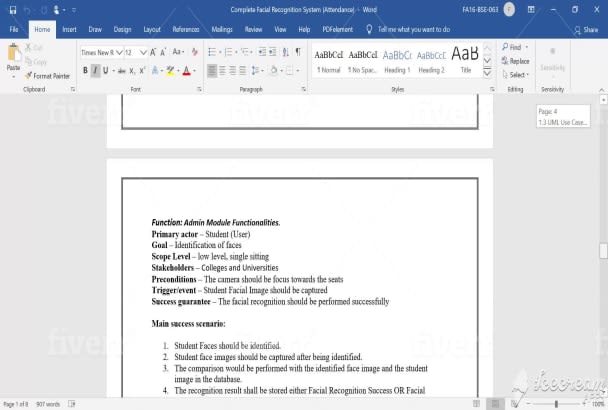Open Ribbon Display Options icon
608x410 pixels.
click(x=531, y=10)
